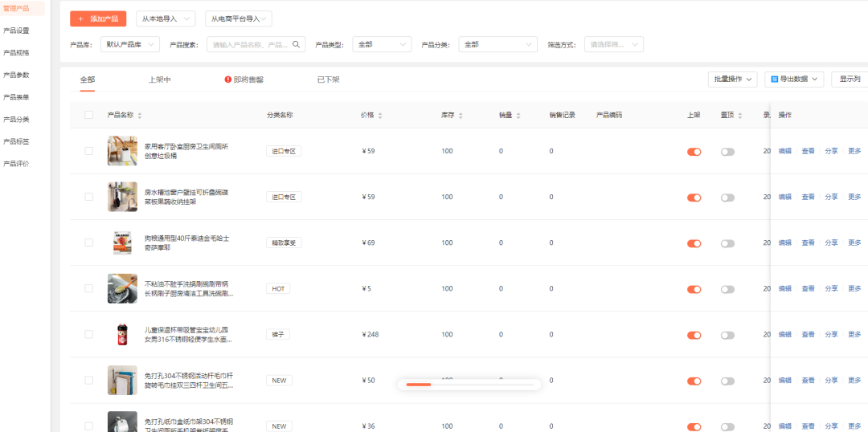Click 更多 for the ¥50 毛巾杆 row
Screen dimensions: 868x432
[x=854, y=381]
